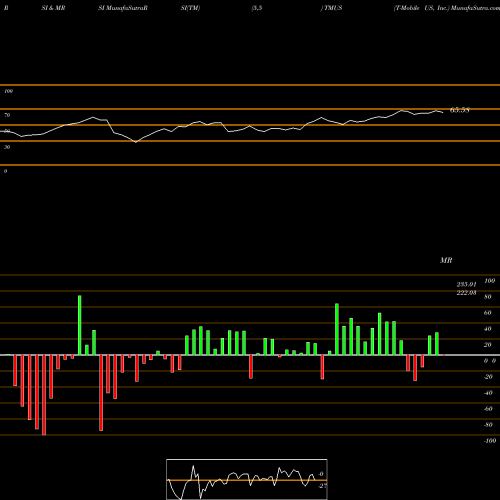The height and width of the screenshot is (500, 500).
Task: Click the RSI value label 65.55
Action: (x=460, y=110)
